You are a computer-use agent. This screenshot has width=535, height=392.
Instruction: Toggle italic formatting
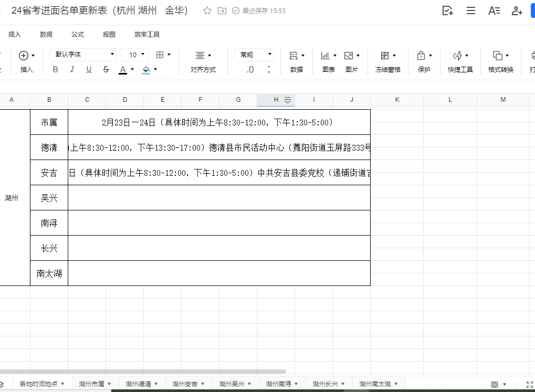click(x=72, y=69)
